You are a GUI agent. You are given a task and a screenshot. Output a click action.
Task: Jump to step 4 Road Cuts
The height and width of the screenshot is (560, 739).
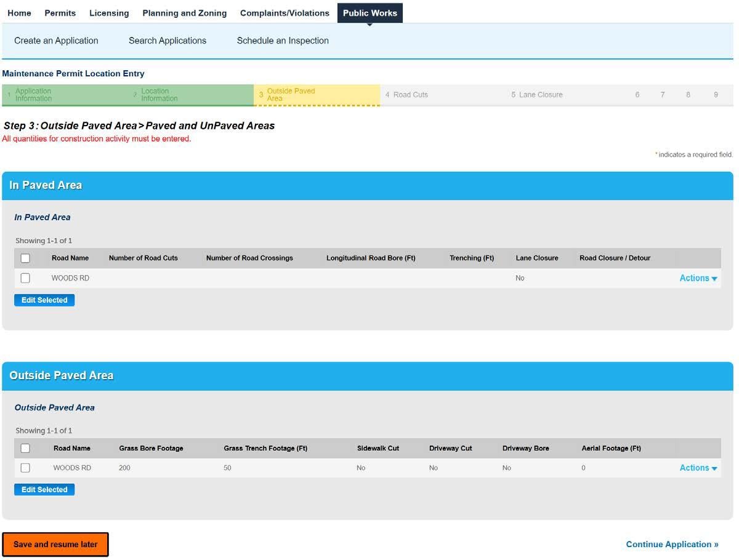click(x=410, y=95)
